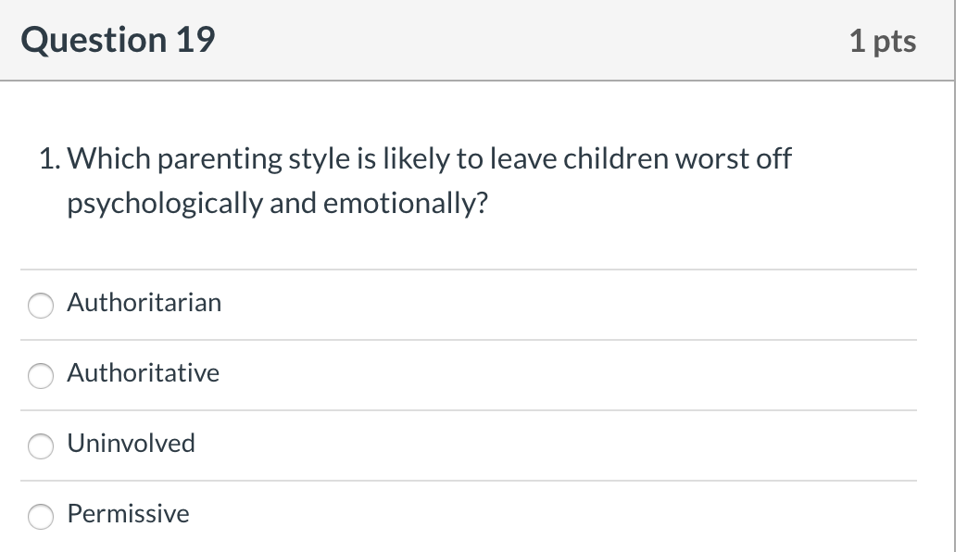Click the word "children" in the question text
The width and height of the screenshot is (980, 552).
click(616, 158)
